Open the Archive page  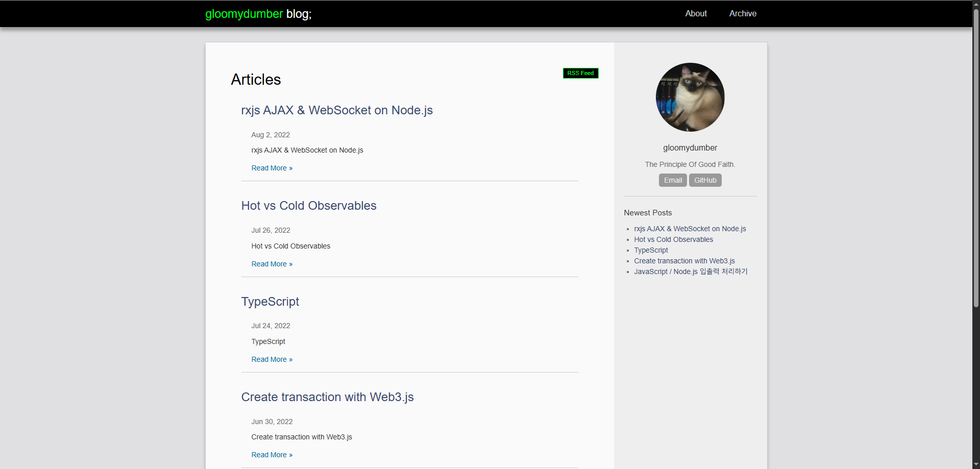742,14
